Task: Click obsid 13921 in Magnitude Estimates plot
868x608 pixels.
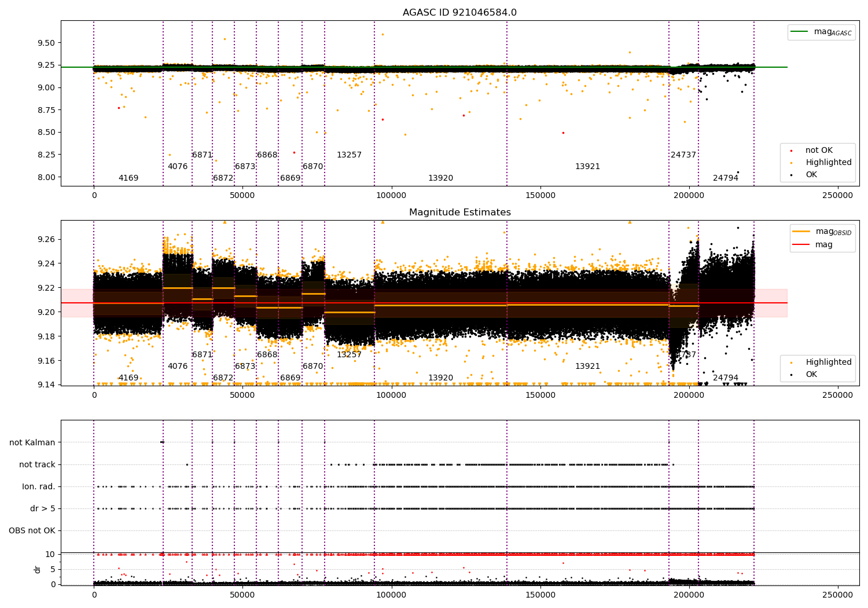Action: pos(588,367)
